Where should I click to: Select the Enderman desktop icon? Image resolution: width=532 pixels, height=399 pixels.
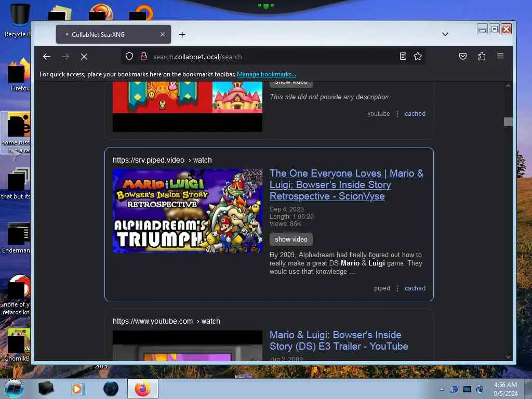16,237
